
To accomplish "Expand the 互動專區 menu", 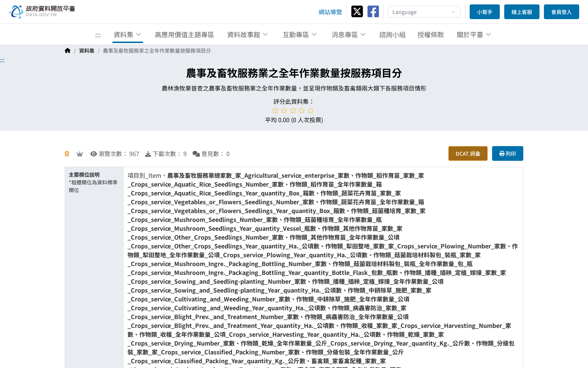I will point(300,35).
